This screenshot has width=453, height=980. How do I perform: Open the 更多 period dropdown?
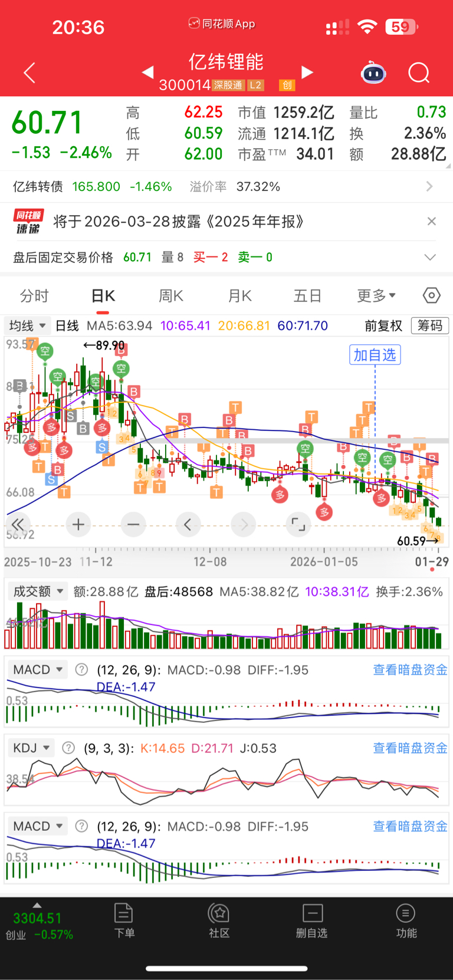[376, 295]
